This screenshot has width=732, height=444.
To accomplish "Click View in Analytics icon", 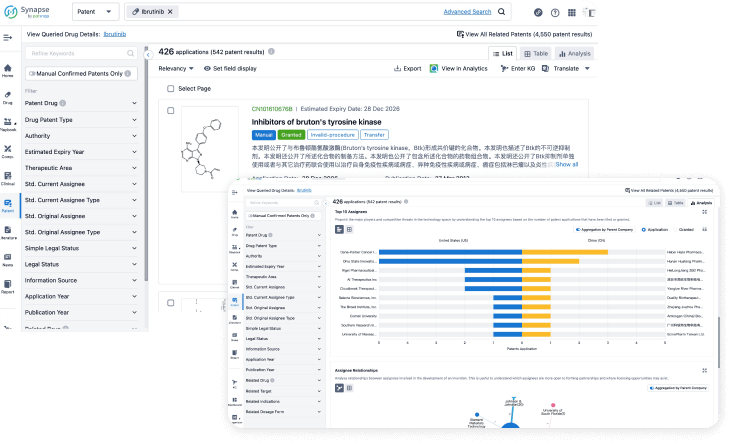I will 434,69.
